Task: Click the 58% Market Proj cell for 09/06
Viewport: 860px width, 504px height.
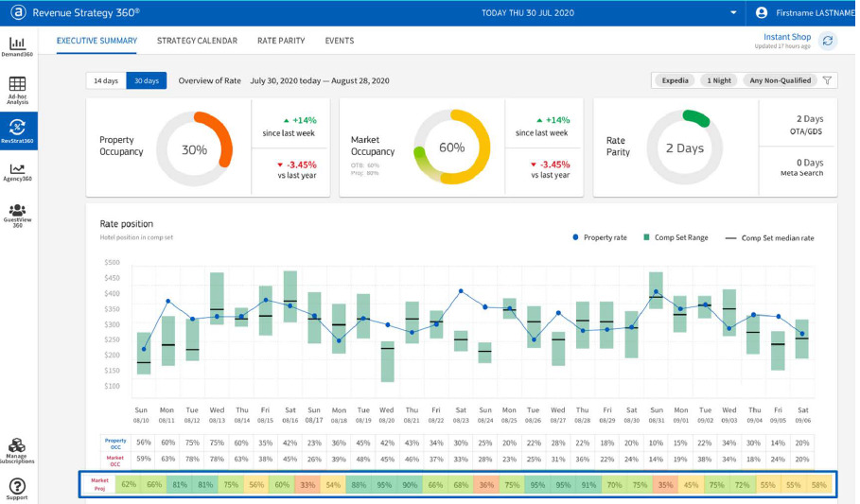Action: (819, 485)
